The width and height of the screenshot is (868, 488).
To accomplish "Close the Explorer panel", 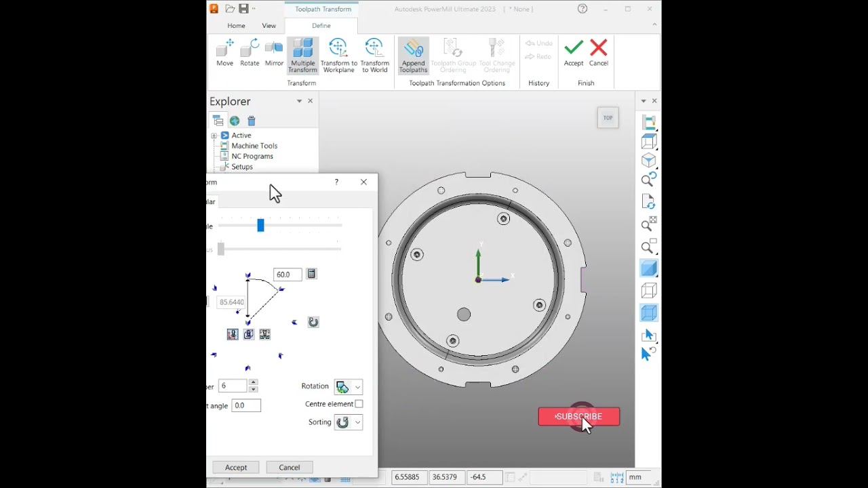I will pos(311,101).
